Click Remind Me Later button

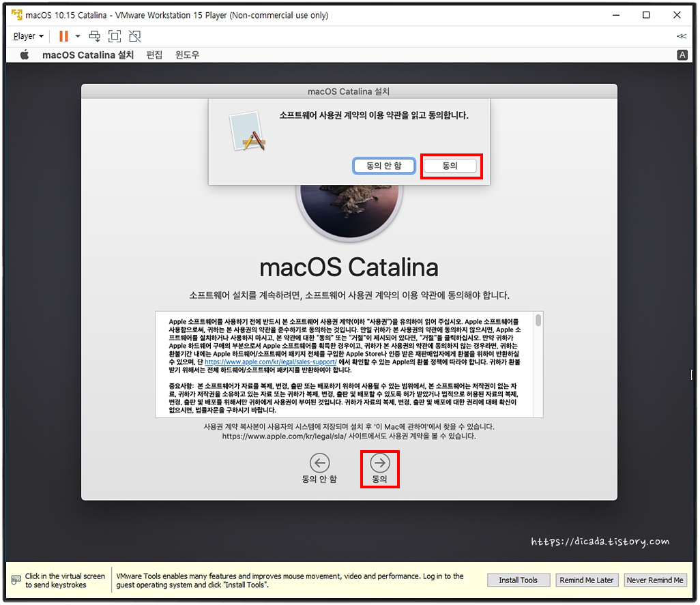[x=587, y=580]
